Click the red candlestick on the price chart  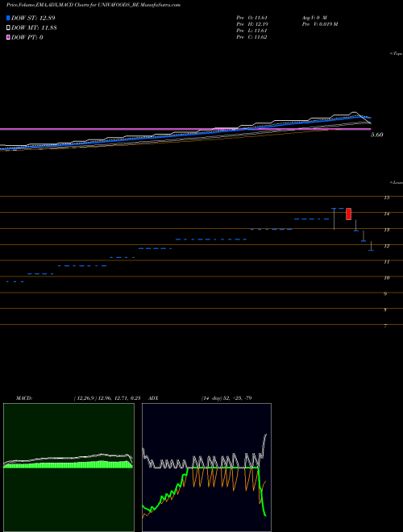click(348, 214)
